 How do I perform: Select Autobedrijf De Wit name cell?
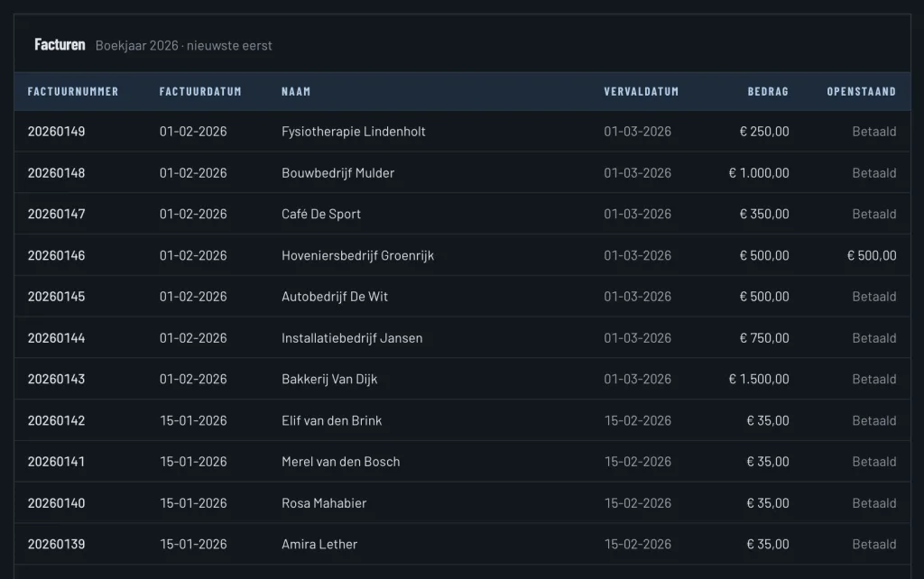(x=335, y=297)
